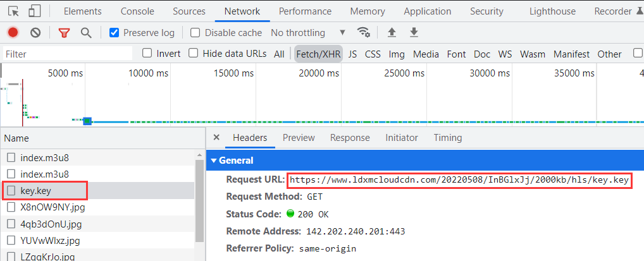
Task: Open the Response tab
Action: [x=350, y=138]
